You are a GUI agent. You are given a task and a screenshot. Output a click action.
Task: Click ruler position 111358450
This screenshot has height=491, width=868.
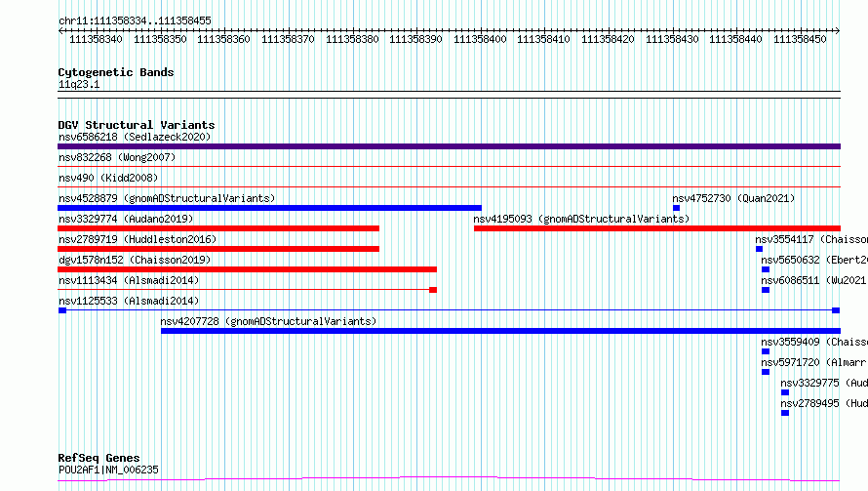click(x=800, y=39)
